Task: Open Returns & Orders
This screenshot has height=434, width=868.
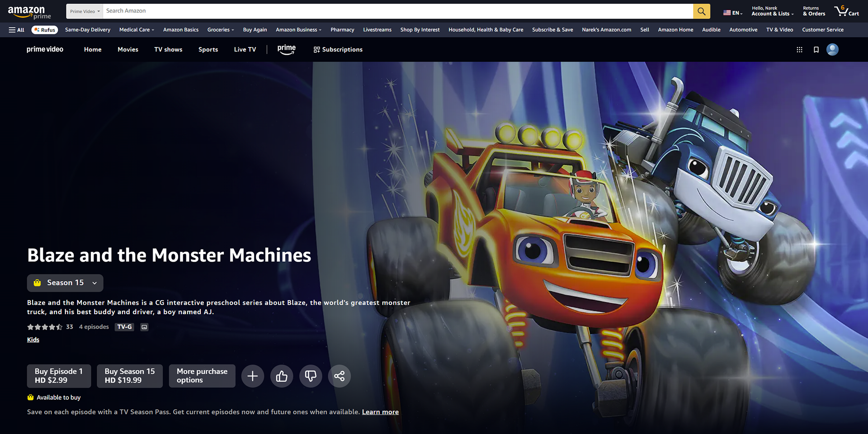Action: pos(814,11)
